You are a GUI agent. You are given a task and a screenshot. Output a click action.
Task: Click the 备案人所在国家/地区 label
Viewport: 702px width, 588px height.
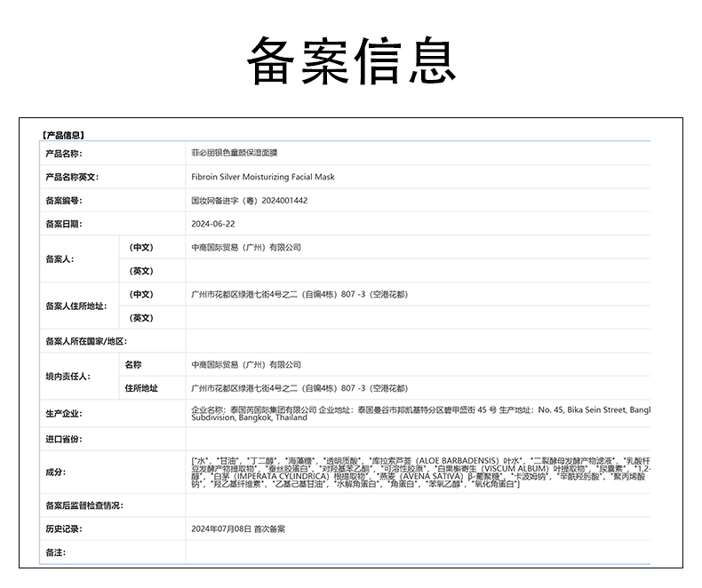coord(86,341)
